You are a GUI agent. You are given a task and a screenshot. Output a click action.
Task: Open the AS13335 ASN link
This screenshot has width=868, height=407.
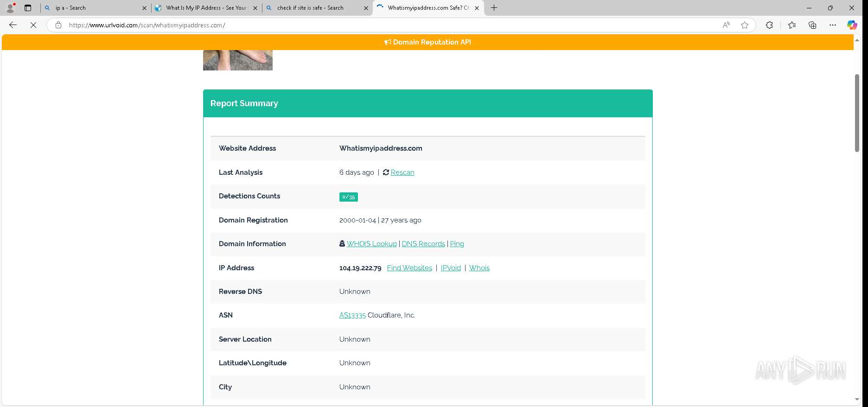point(352,315)
